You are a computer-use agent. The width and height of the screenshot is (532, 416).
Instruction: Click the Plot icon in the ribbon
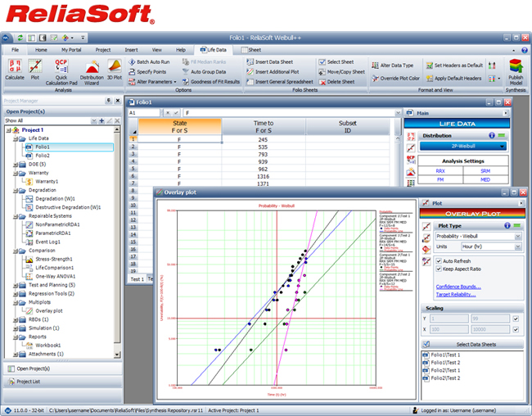[35, 67]
